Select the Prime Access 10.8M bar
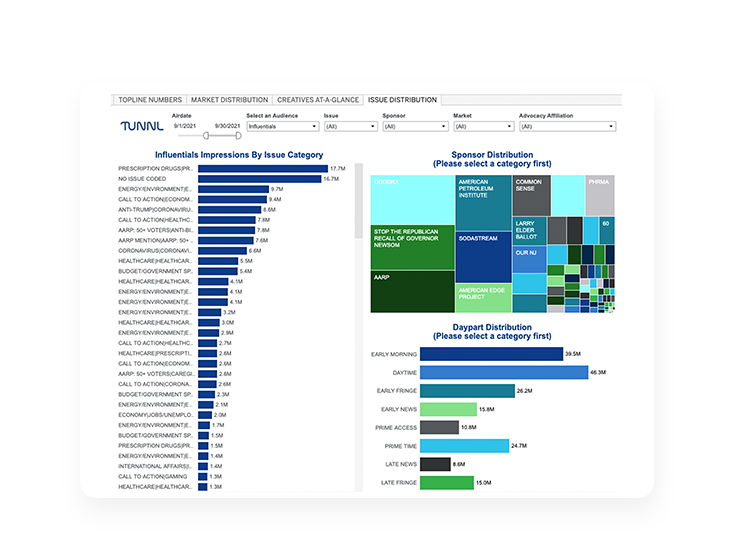Image resolution: width=733 pixels, height=551 pixels. [439, 427]
